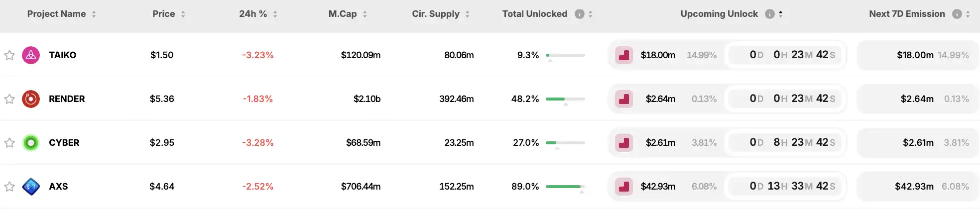Screen dimensions: 980x209
Task: Toggle the favorite star for RENDER
Action: point(9,99)
